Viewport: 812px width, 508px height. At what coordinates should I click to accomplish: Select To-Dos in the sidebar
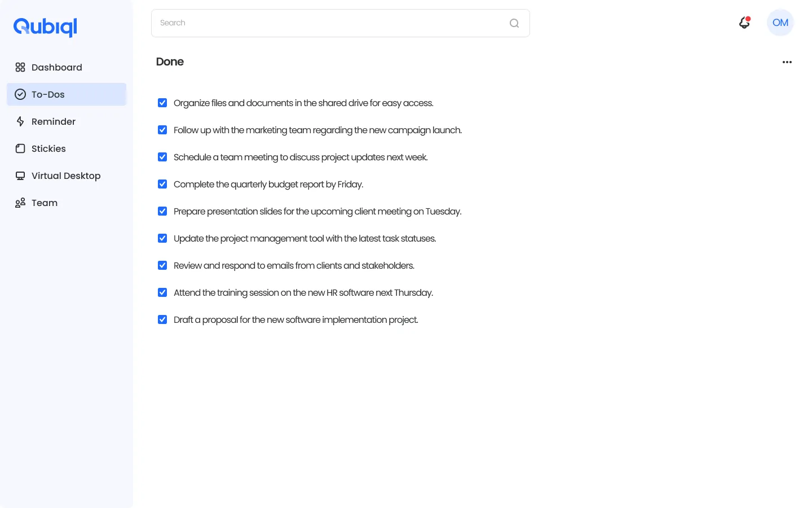(x=48, y=94)
